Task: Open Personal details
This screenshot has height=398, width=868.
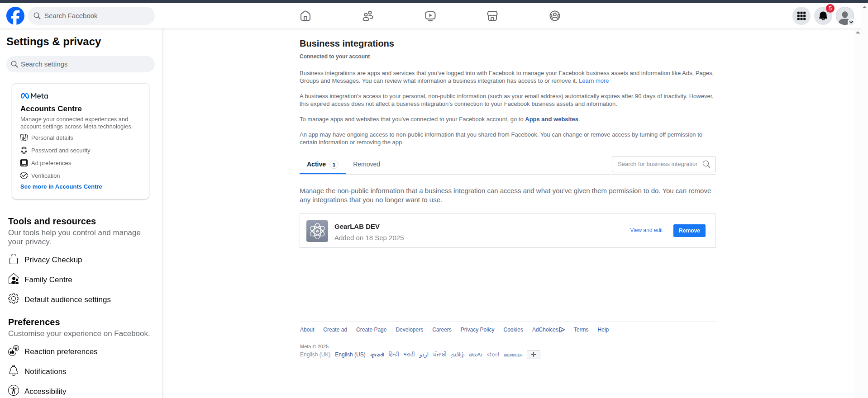Action: point(52,137)
